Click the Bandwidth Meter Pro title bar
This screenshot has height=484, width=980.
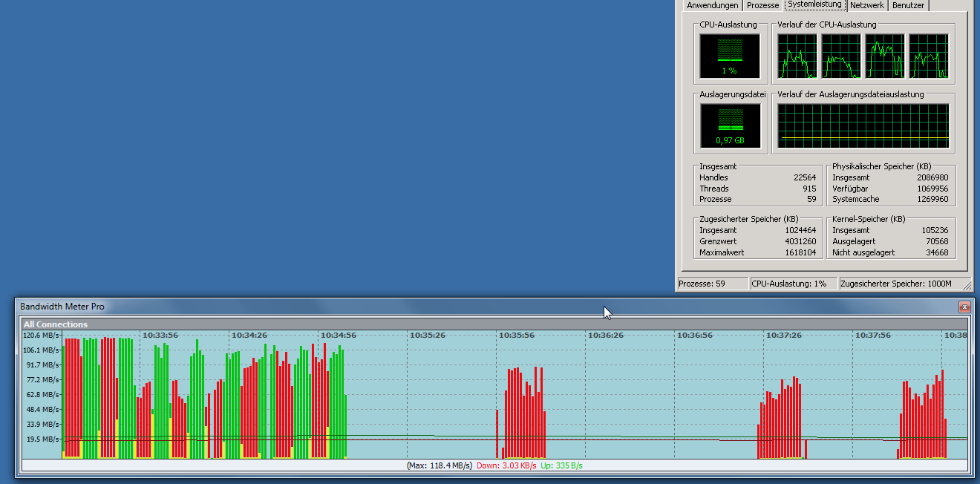tap(297, 306)
